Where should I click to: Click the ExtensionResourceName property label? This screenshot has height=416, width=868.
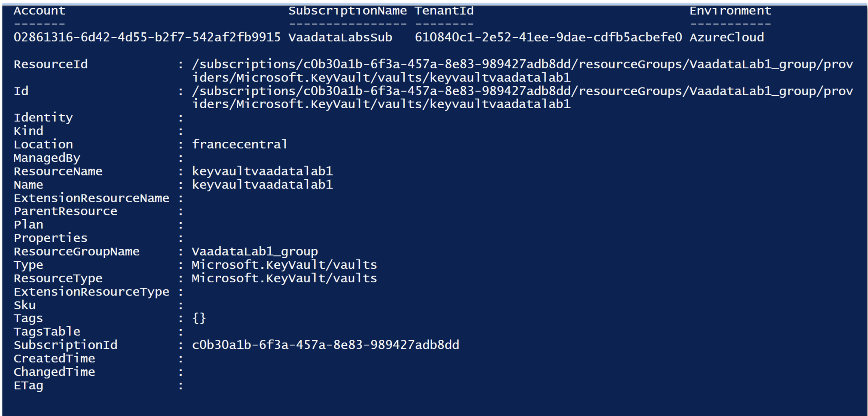pyautogui.click(x=91, y=198)
